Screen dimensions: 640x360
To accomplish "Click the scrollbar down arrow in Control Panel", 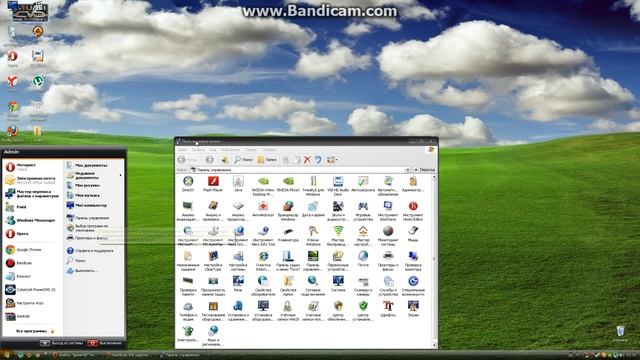I will [x=434, y=346].
